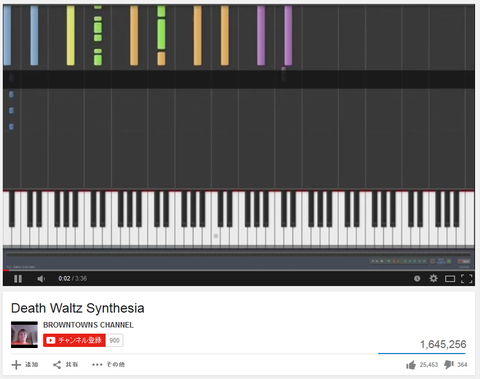The width and height of the screenshot is (480, 379).
Task: Pause the video with the pause button
Action: point(18,279)
